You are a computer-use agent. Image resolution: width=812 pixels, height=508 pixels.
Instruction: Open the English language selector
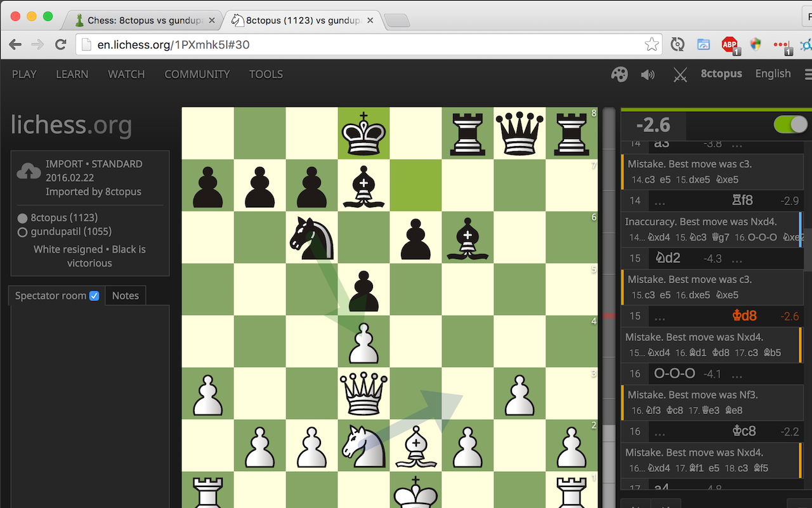click(773, 74)
